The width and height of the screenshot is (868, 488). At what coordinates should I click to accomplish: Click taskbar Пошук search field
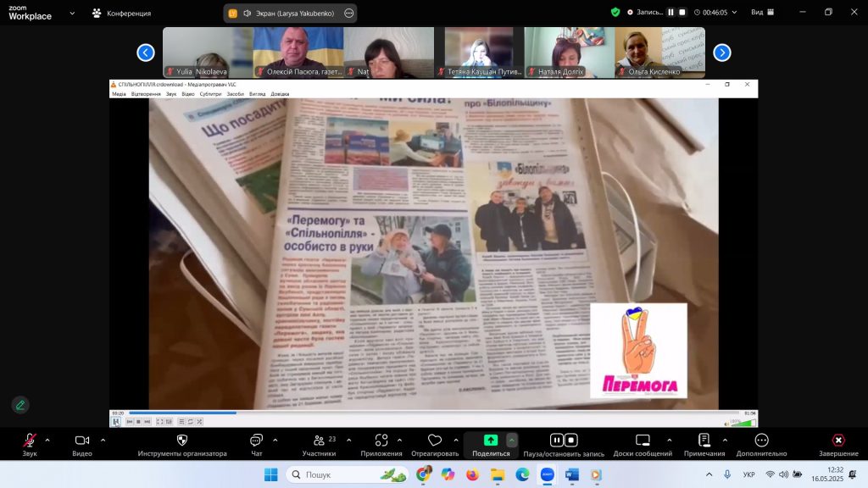click(347, 474)
